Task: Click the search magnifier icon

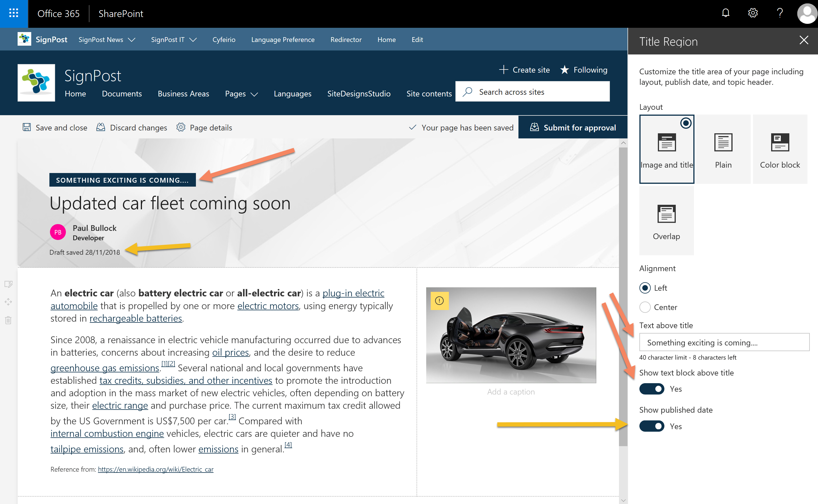Action: point(468,92)
